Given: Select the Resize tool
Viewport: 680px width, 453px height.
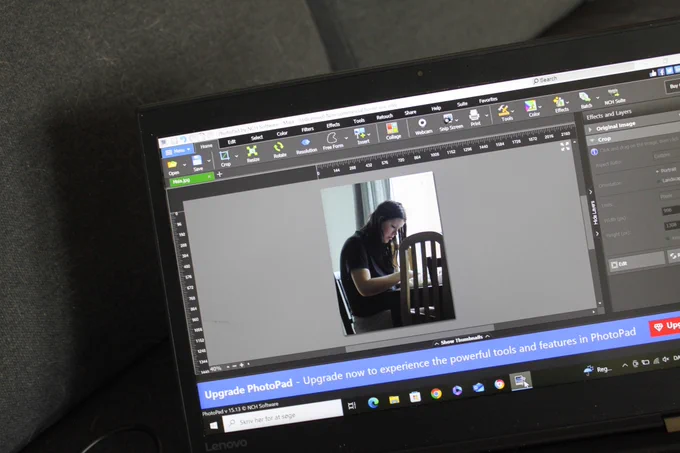Looking at the screenshot, I should click(252, 151).
